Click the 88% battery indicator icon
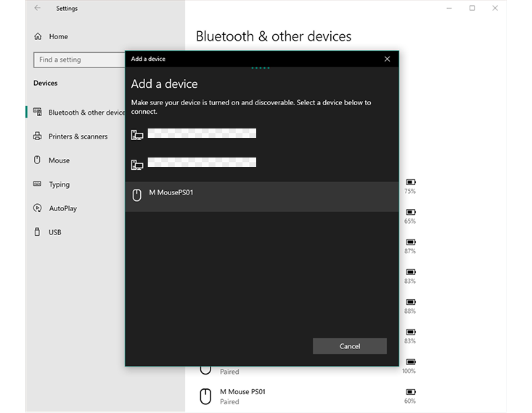 click(x=411, y=302)
